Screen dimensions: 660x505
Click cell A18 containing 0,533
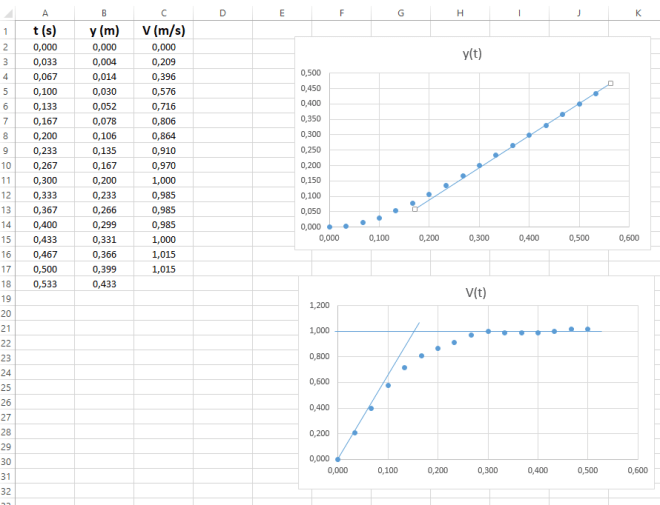[46, 284]
